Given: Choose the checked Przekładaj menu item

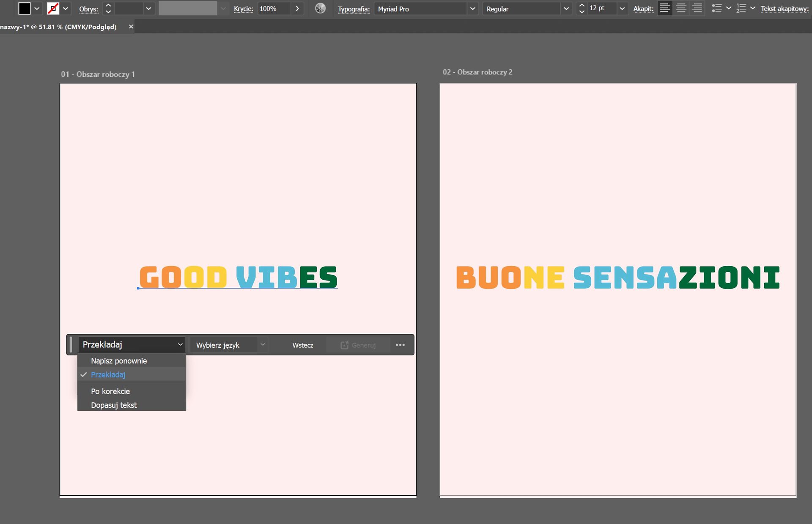Looking at the screenshot, I should [132, 374].
